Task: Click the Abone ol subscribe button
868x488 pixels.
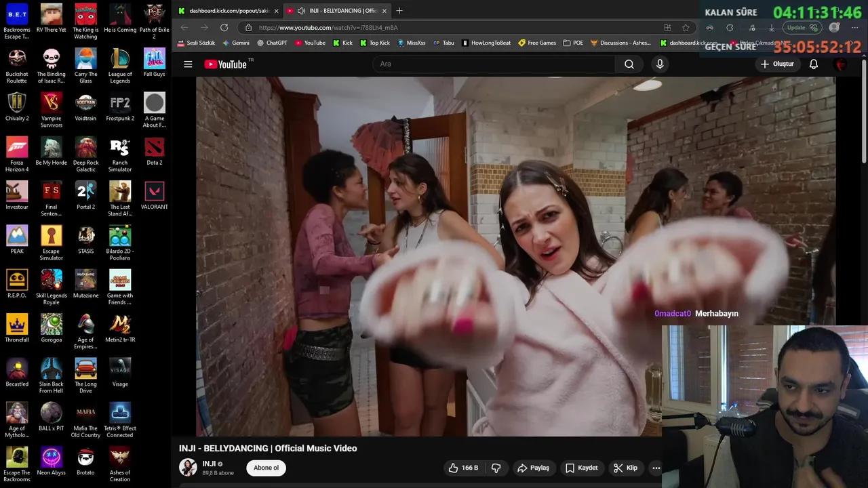Action: (266, 468)
